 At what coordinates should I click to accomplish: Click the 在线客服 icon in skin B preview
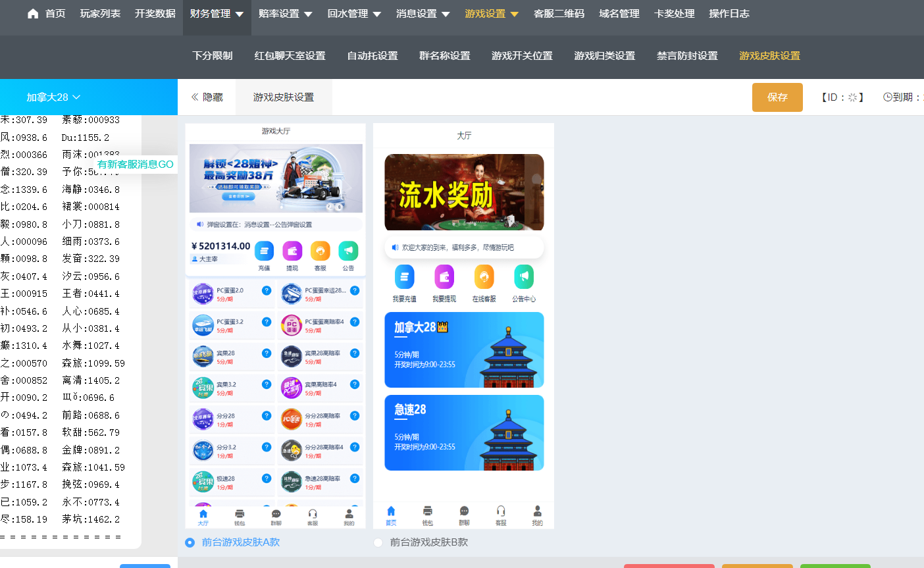click(484, 278)
